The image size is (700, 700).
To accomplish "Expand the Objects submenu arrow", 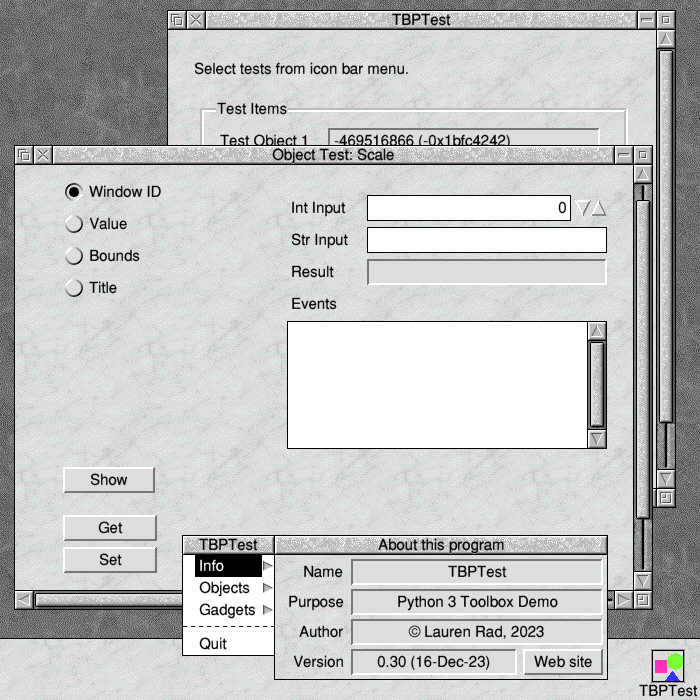I will [267, 588].
